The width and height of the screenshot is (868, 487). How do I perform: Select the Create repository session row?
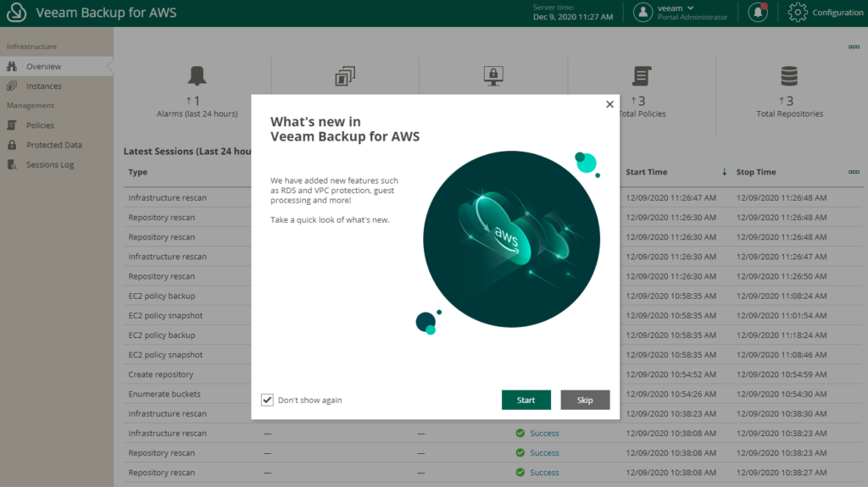tap(492, 374)
